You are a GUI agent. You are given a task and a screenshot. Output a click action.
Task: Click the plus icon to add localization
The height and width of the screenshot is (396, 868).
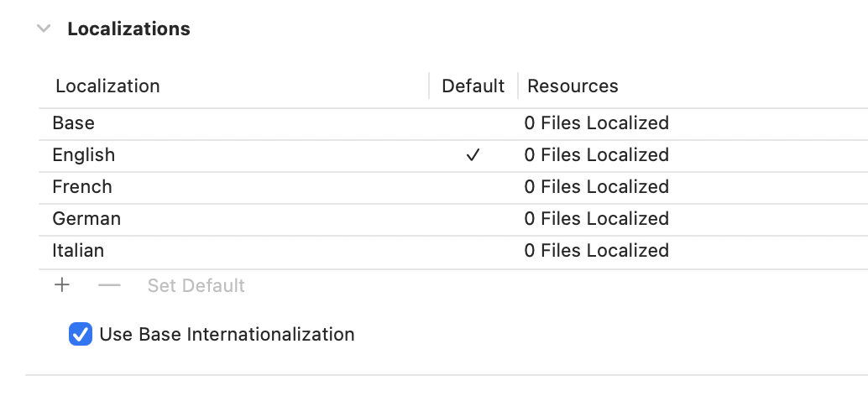click(62, 285)
